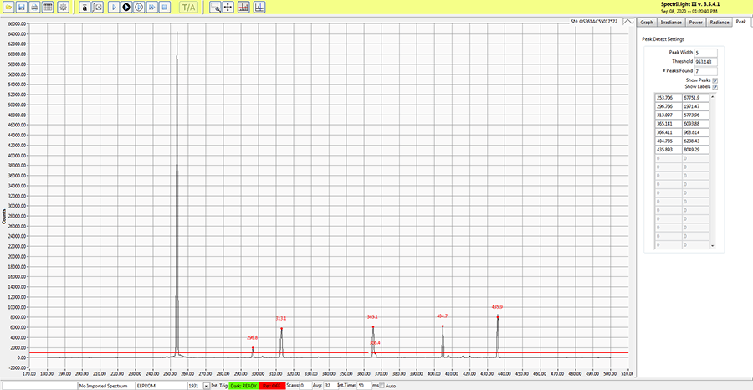
Task: Open the settings gear icon
Action: click(63, 7)
